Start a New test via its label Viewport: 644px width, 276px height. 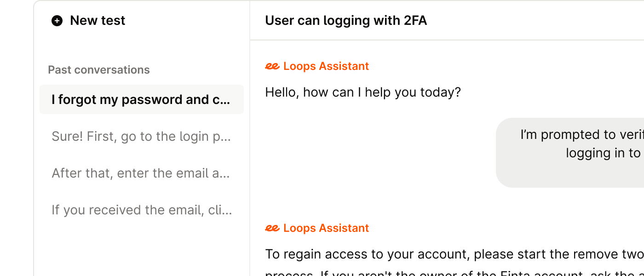(98, 21)
